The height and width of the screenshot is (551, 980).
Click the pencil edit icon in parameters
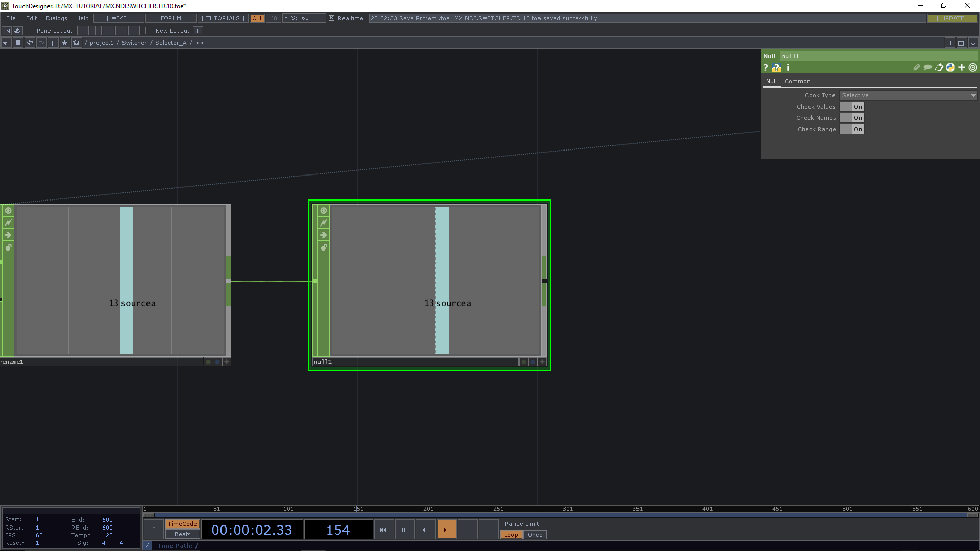917,67
